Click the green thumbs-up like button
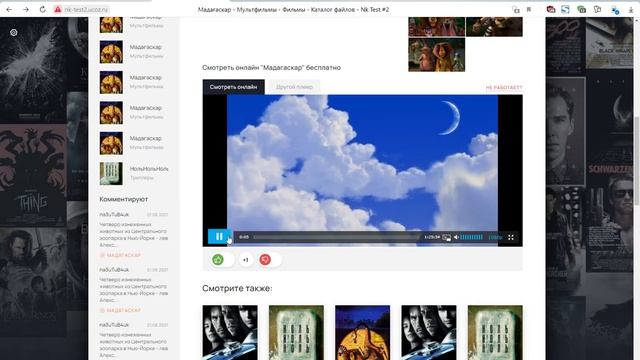 pyautogui.click(x=218, y=260)
